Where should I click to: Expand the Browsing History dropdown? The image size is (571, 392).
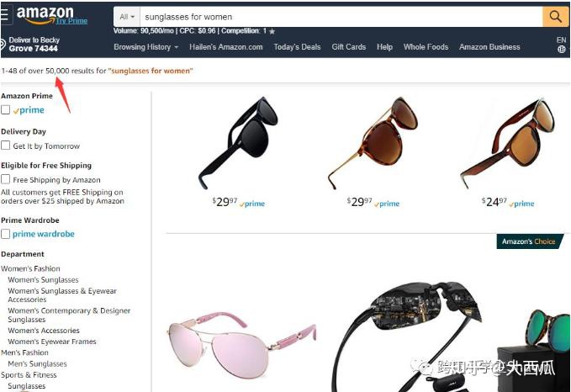coord(146,47)
